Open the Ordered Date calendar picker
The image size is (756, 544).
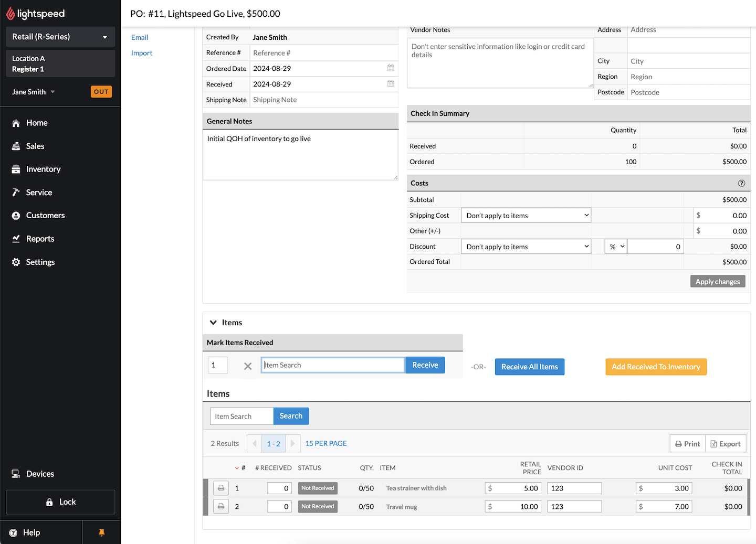(391, 68)
